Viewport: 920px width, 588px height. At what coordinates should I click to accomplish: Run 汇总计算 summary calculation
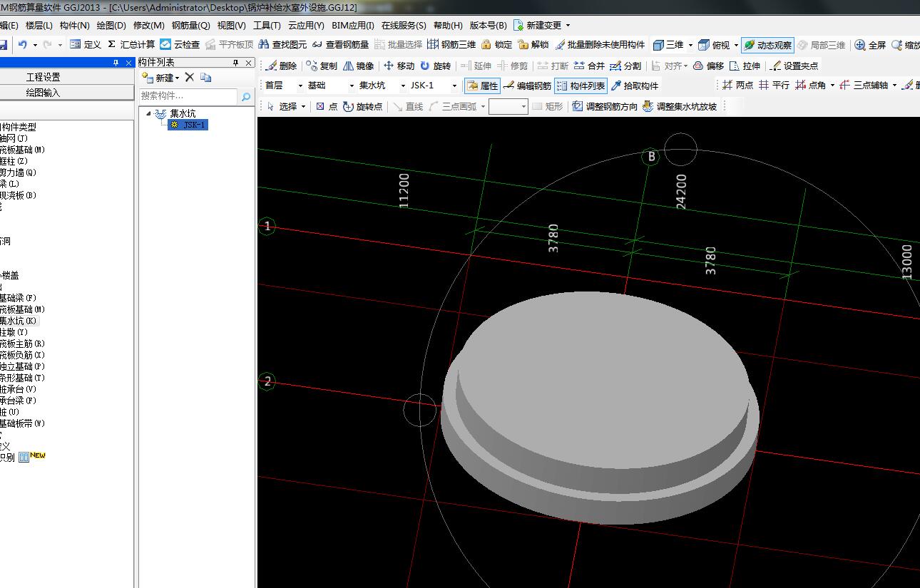pyautogui.click(x=131, y=44)
